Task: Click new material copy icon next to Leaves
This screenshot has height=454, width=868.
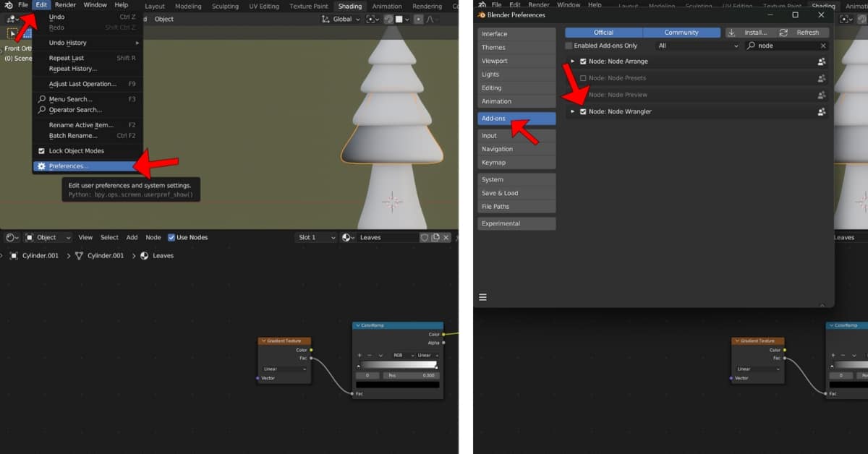Action: [435, 237]
